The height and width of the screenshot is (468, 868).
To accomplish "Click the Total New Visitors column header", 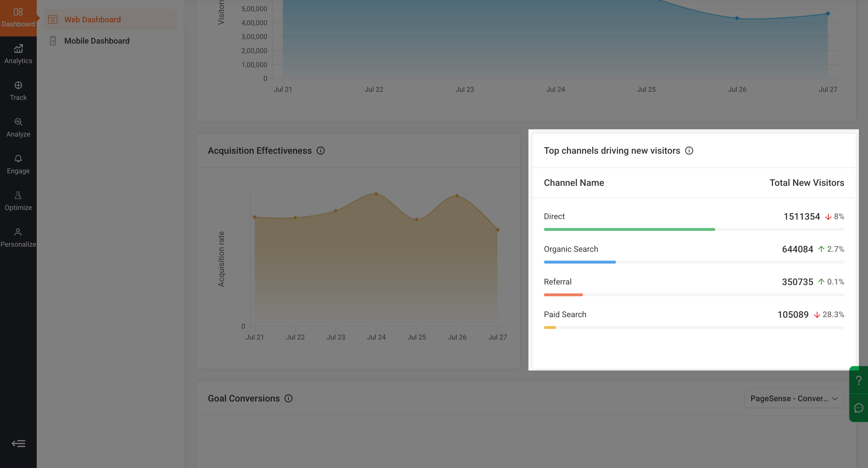I will [807, 183].
